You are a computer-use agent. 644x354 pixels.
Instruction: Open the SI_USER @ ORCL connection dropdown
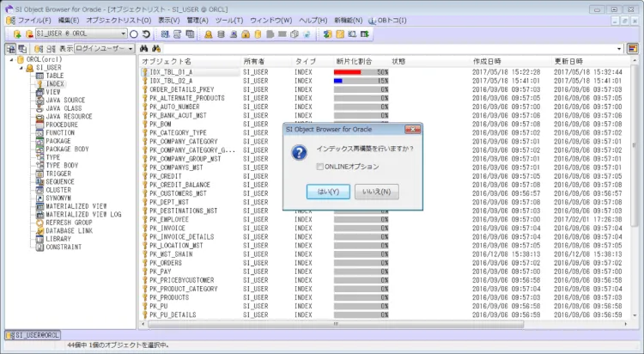(x=123, y=34)
